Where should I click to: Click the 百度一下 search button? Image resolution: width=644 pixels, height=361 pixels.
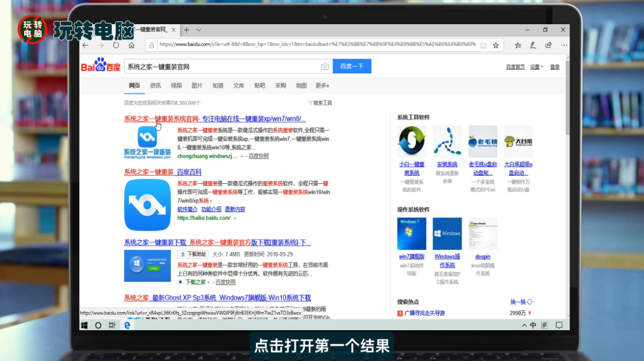coord(352,66)
